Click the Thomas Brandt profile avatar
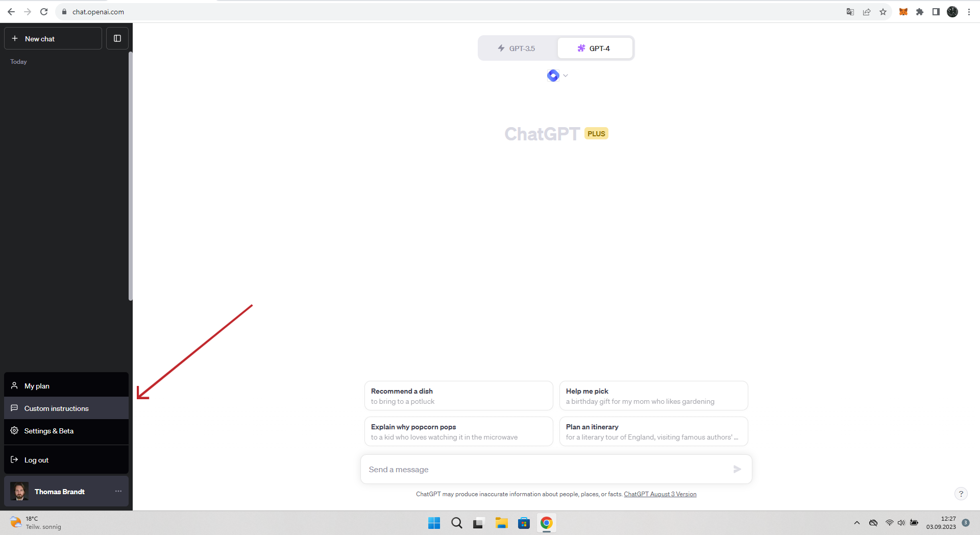980x535 pixels. point(19,491)
